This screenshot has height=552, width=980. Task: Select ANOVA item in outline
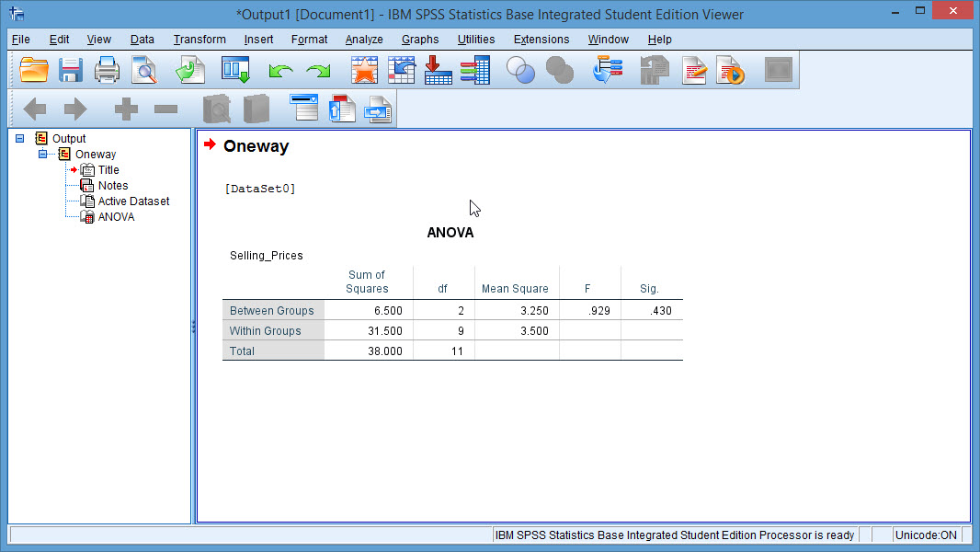point(116,216)
